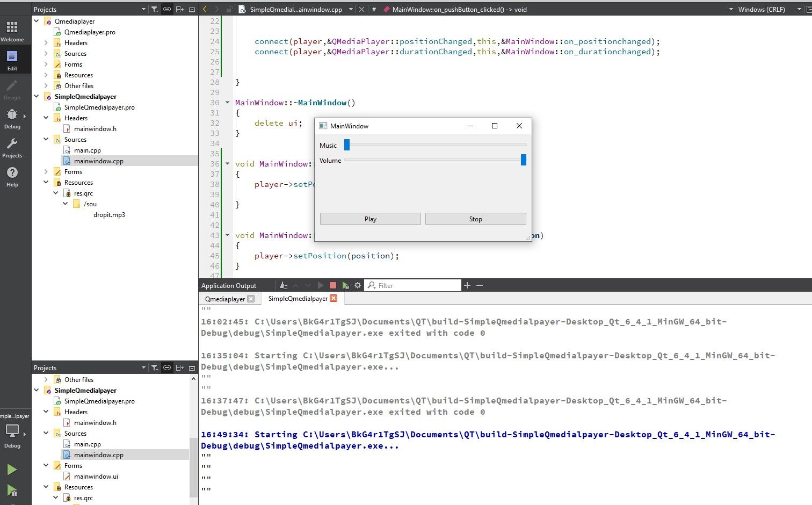
Task: Go back in editor navigation history
Action: pyautogui.click(x=205, y=9)
